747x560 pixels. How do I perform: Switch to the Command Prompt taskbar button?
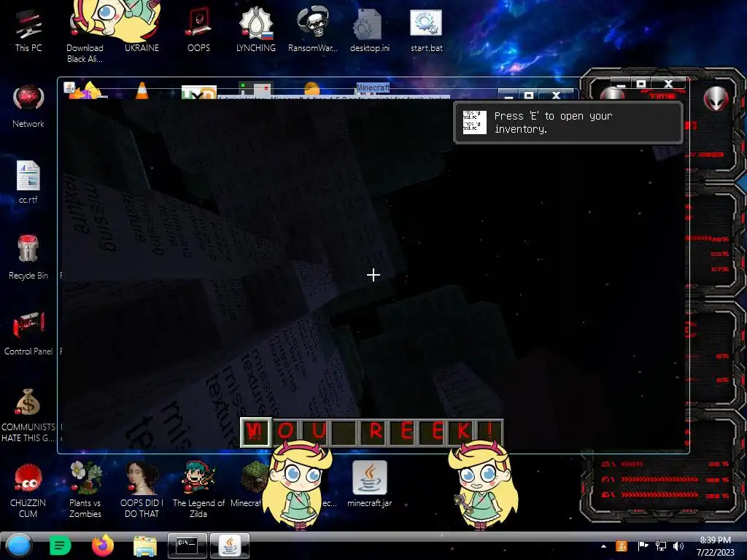click(187, 545)
